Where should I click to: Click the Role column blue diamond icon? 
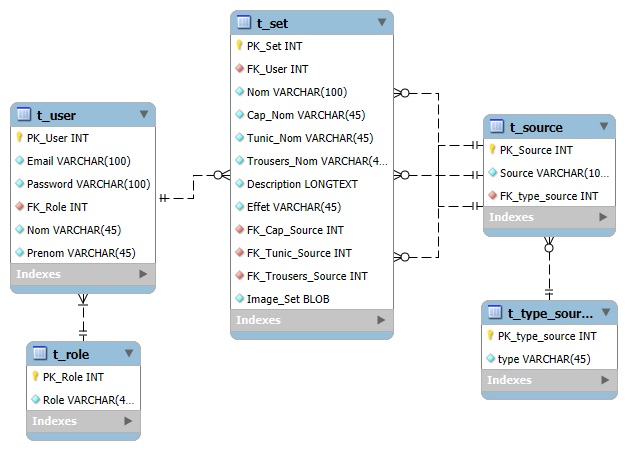tap(36, 399)
